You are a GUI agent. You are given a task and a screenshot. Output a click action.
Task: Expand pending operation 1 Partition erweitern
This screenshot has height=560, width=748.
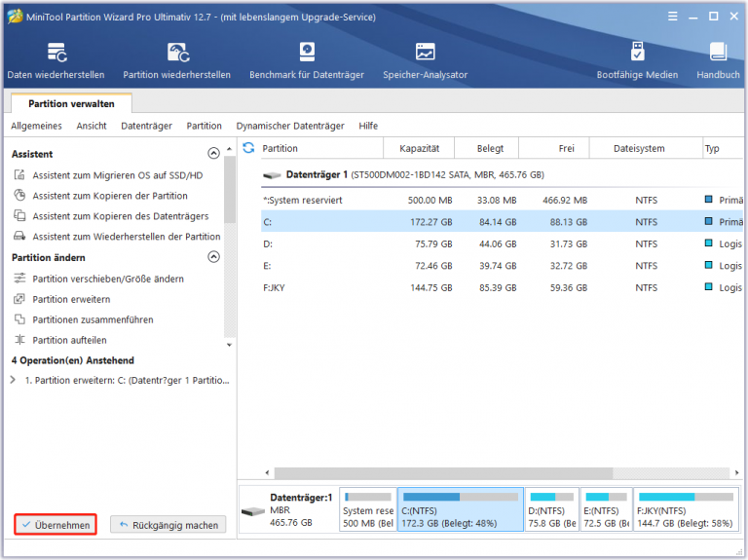(13, 380)
